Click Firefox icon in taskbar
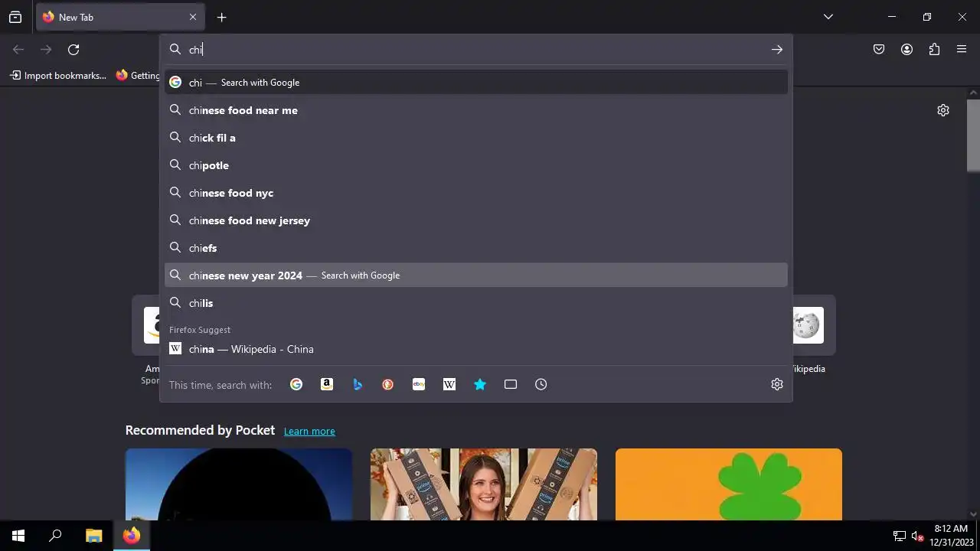This screenshot has height=551, width=980. coord(132,536)
